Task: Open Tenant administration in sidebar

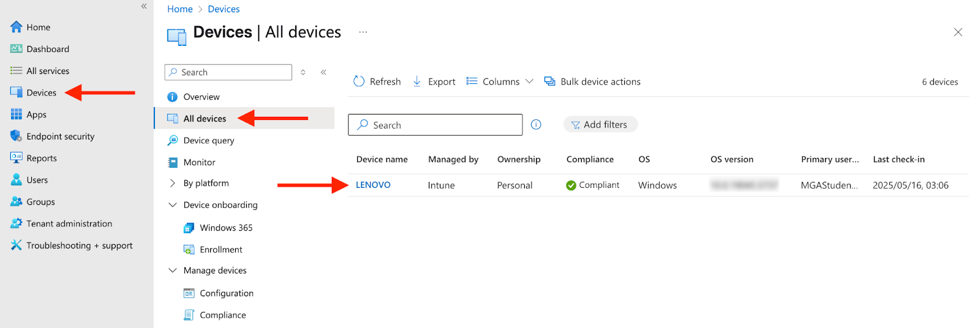Action: (69, 223)
